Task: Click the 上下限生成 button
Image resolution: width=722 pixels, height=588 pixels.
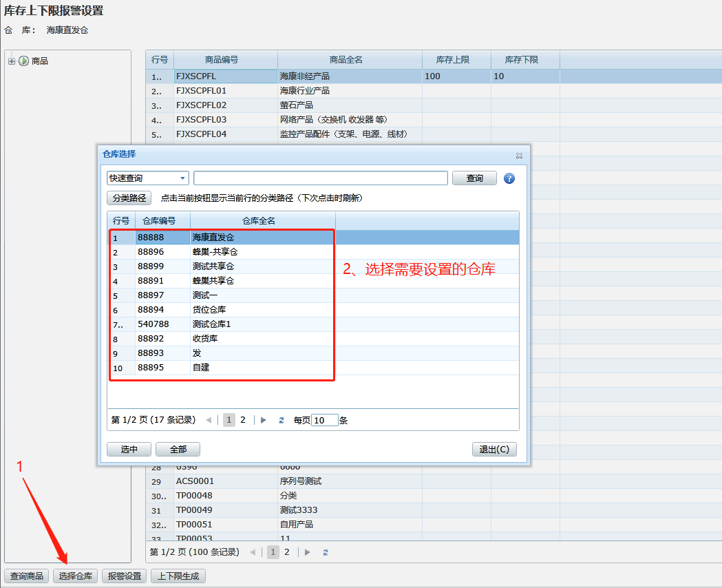Action: (x=178, y=576)
